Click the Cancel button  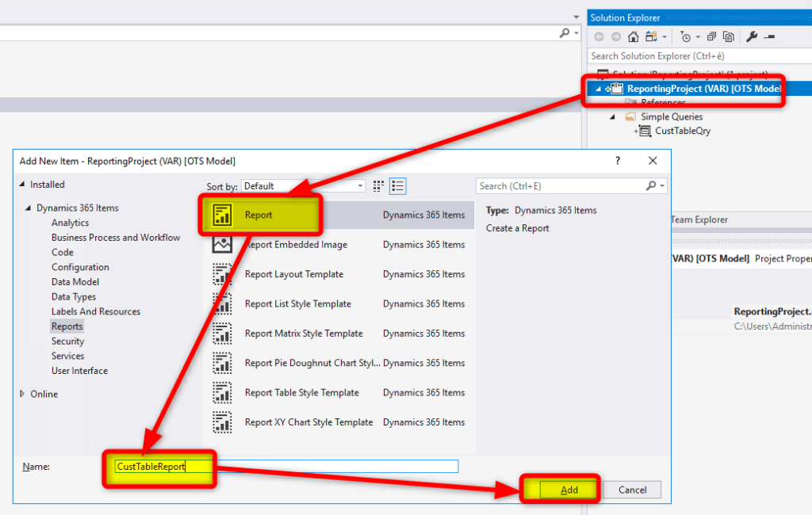tap(632, 490)
